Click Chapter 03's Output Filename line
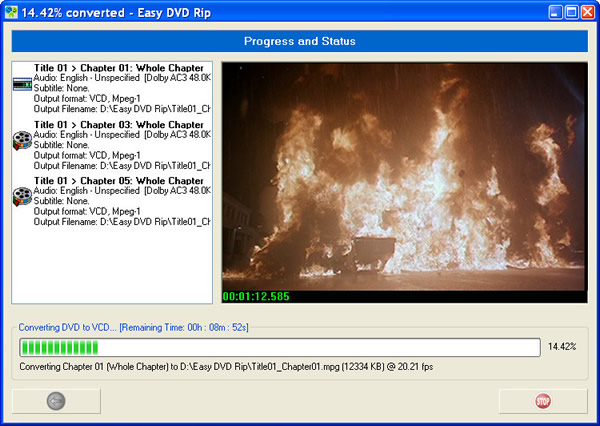Screen dimensions: 600x426 [x=122, y=166]
